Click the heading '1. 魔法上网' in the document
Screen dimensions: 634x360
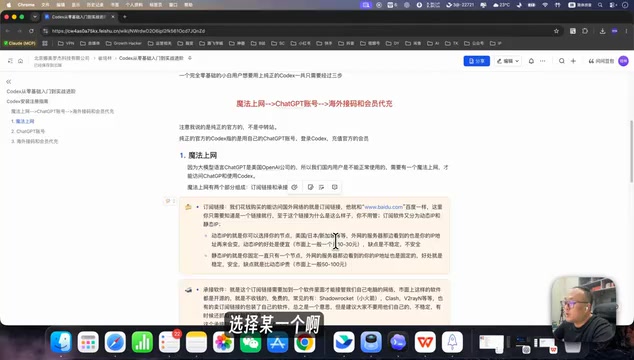point(198,155)
